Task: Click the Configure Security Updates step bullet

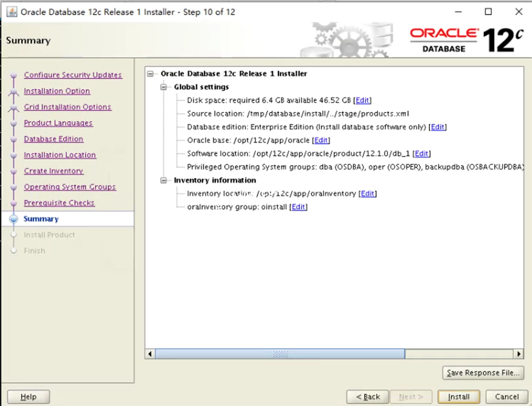Action: click(14, 75)
